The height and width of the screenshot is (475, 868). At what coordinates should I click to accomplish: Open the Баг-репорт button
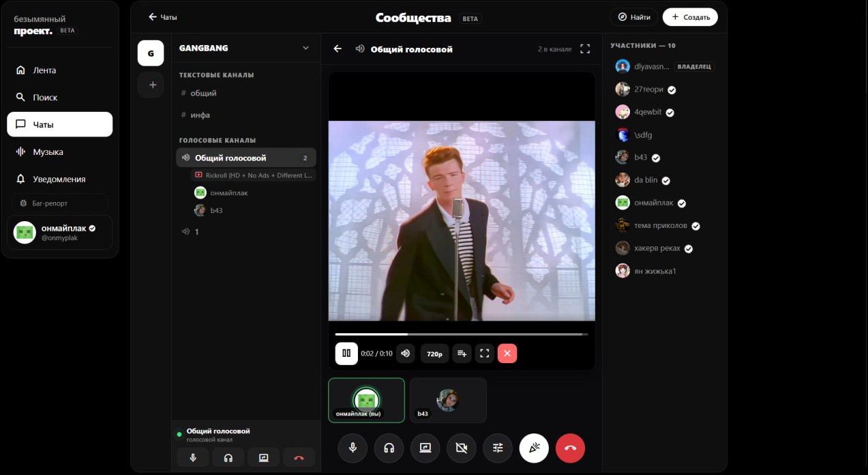(60, 203)
